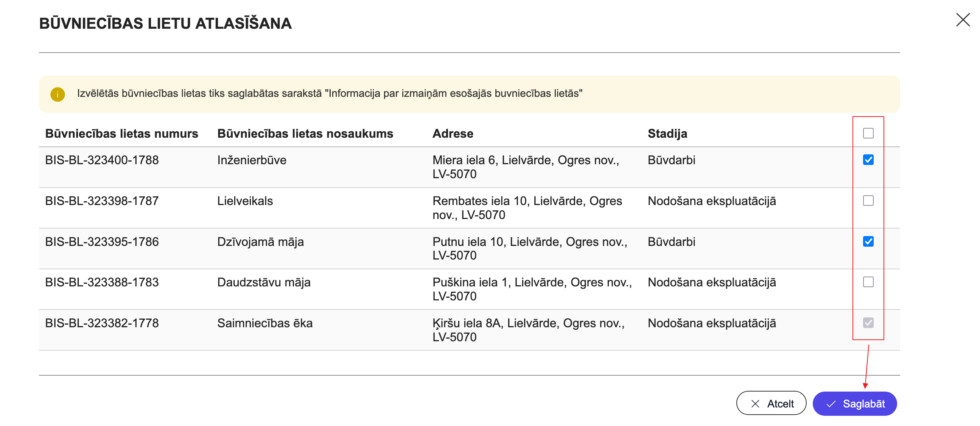The image size is (980, 426).
Task: Click the Būvniecības lietas numurs column header
Action: [x=121, y=134]
